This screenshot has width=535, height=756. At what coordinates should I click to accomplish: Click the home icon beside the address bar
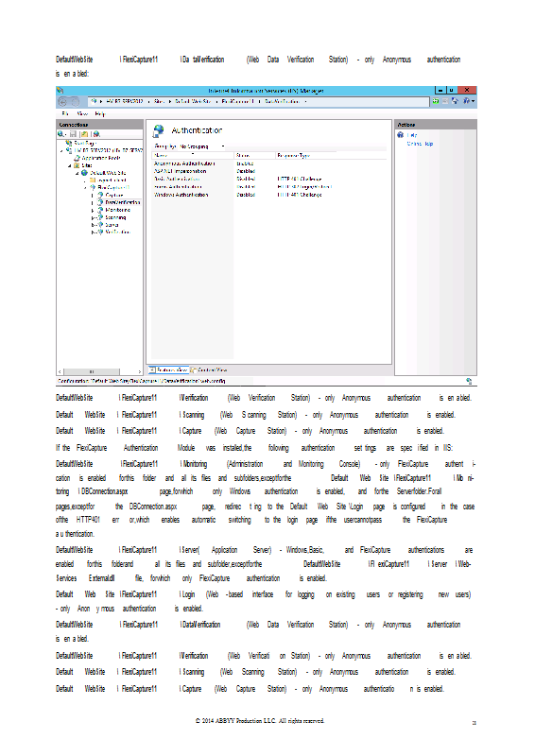pos(455,101)
